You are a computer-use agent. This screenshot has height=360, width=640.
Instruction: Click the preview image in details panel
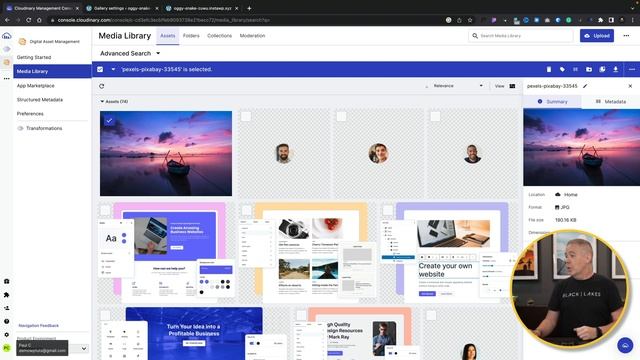pyautogui.click(x=581, y=147)
